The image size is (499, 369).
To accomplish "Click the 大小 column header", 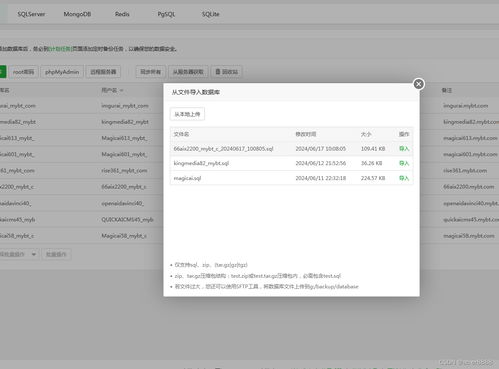I will [x=366, y=134].
